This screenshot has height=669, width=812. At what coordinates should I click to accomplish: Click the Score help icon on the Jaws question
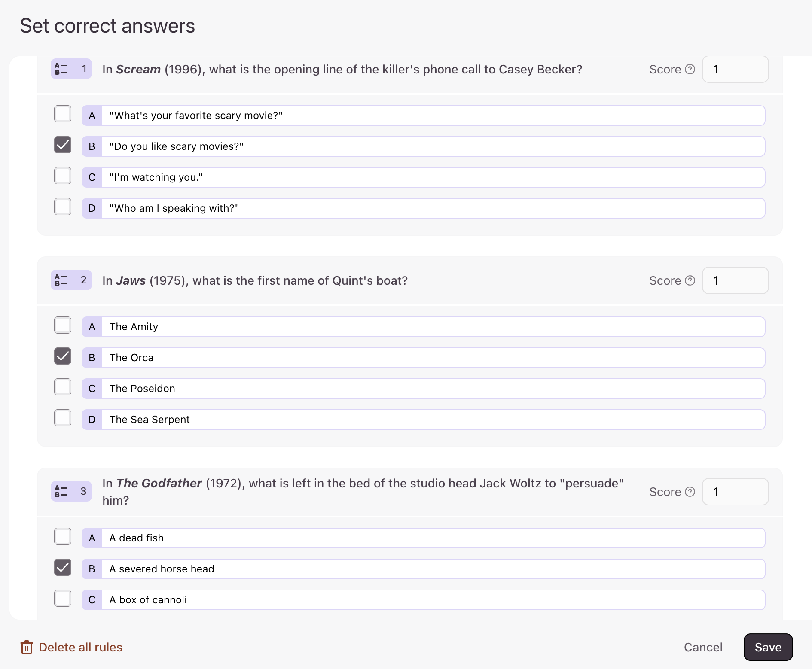690,280
